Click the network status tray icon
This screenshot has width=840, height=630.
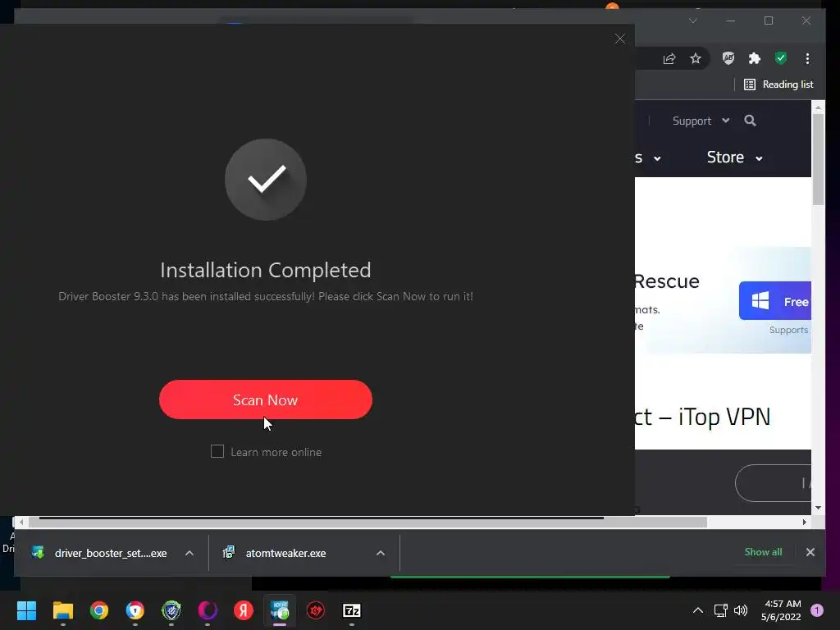pos(720,610)
